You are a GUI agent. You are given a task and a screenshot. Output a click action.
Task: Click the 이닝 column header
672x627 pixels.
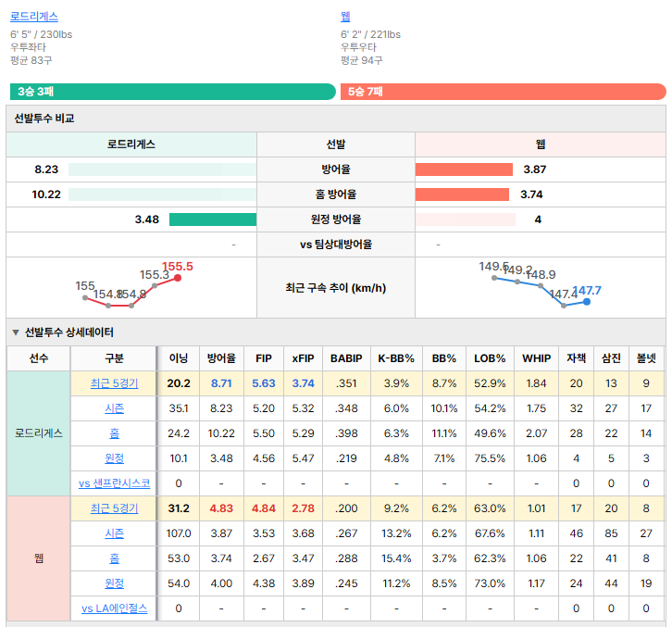tap(179, 358)
